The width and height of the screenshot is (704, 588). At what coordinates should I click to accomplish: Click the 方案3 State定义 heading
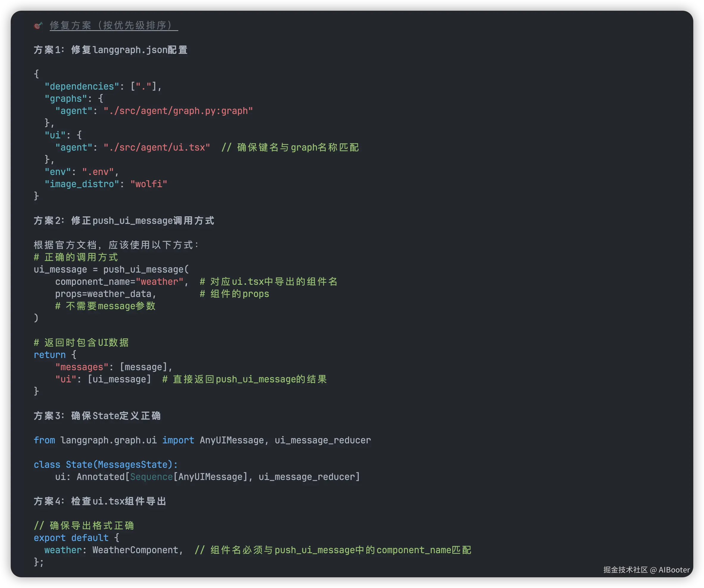coord(97,416)
